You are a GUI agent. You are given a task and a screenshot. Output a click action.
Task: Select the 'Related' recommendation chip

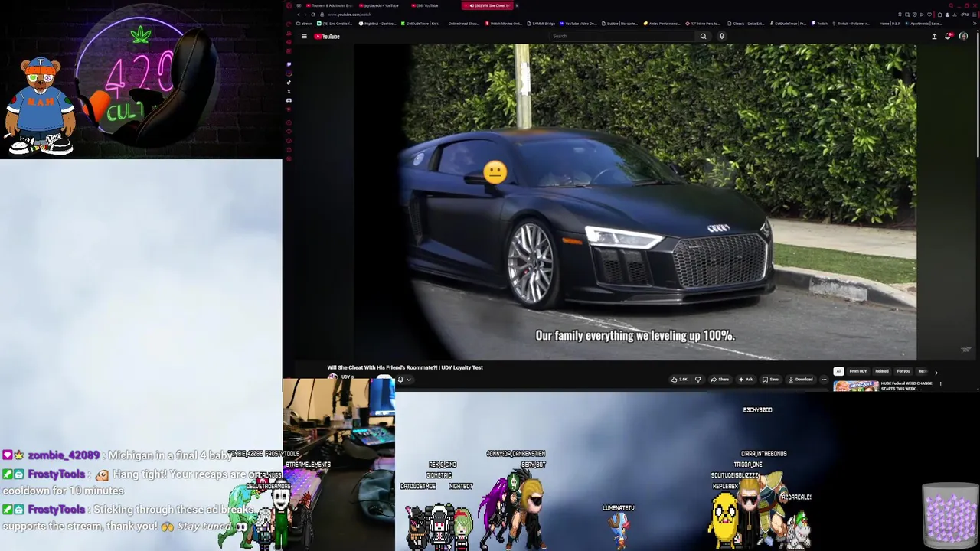point(882,371)
